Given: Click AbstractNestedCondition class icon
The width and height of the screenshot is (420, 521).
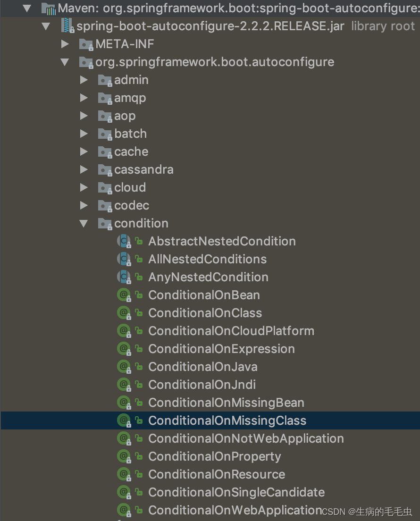Looking at the screenshot, I should click(124, 241).
